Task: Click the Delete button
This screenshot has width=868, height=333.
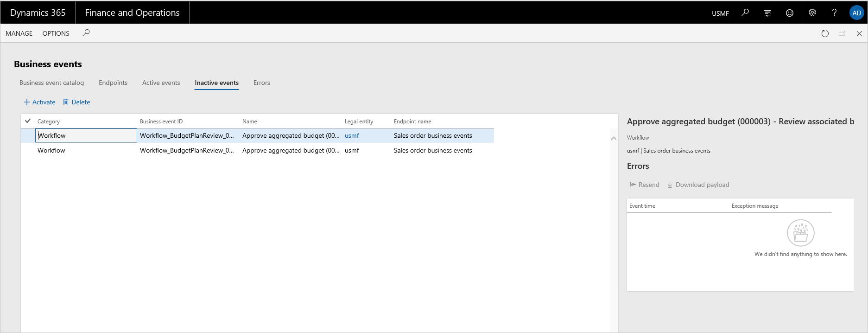Action: [76, 102]
